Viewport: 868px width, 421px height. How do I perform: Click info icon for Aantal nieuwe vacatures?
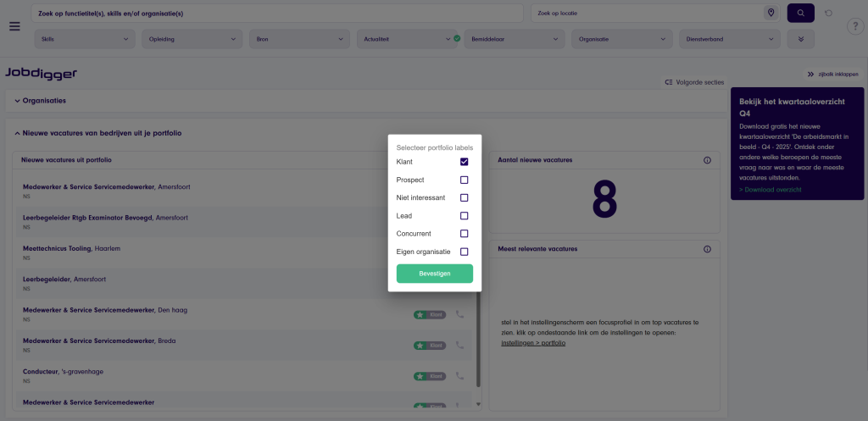(707, 160)
